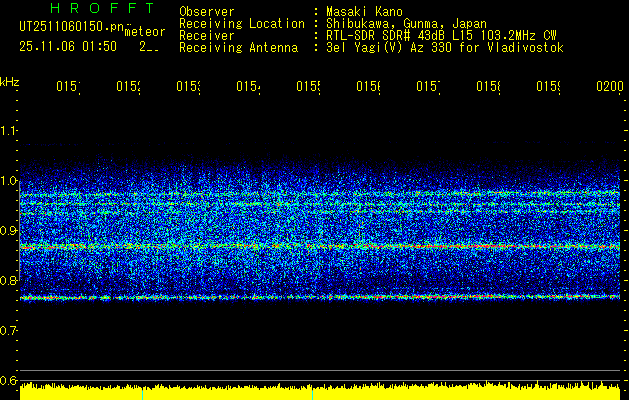Select the 0.8 kHz axis label
The image size is (629, 400).
pyautogui.click(x=9, y=281)
